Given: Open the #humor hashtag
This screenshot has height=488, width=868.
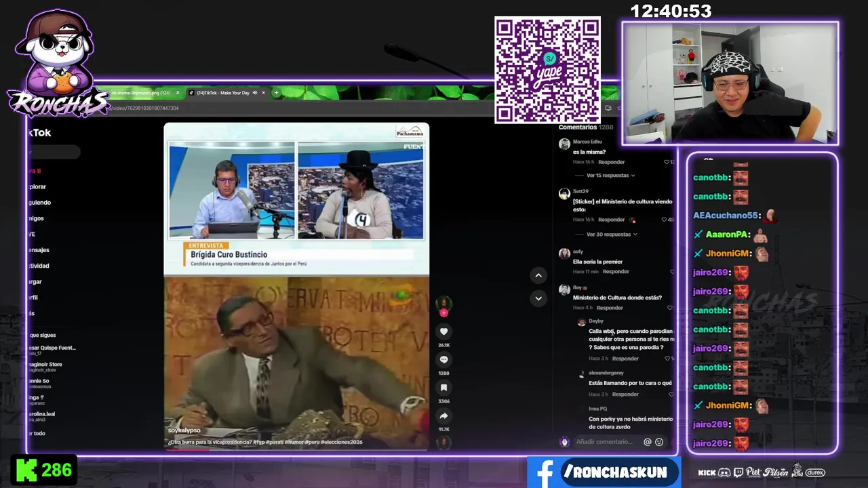Looking at the screenshot, I should click(x=294, y=442).
